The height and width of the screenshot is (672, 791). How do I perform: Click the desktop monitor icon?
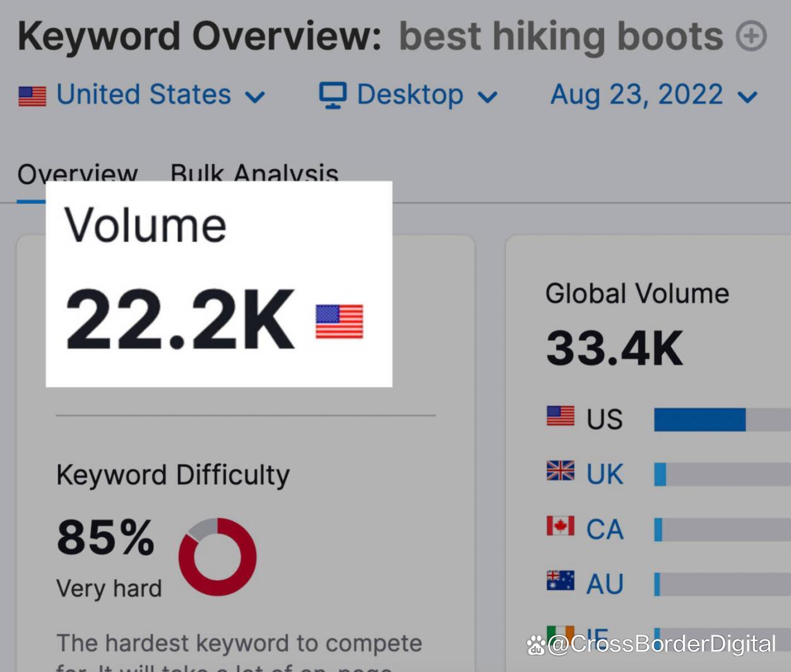(333, 95)
